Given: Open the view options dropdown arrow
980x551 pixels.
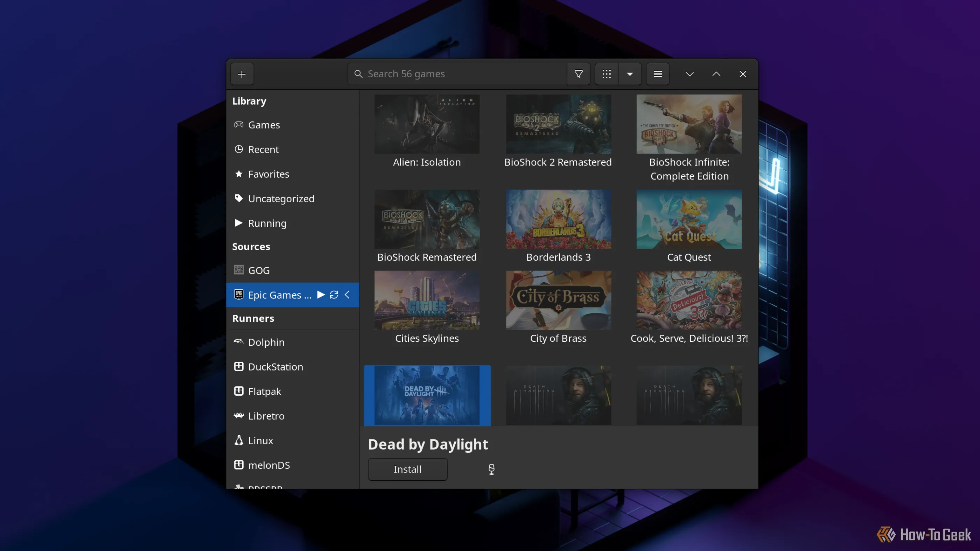Looking at the screenshot, I should pyautogui.click(x=630, y=74).
